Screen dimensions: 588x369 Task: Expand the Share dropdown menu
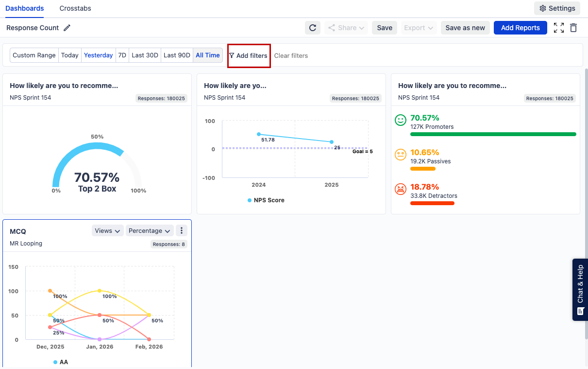click(347, 28)
